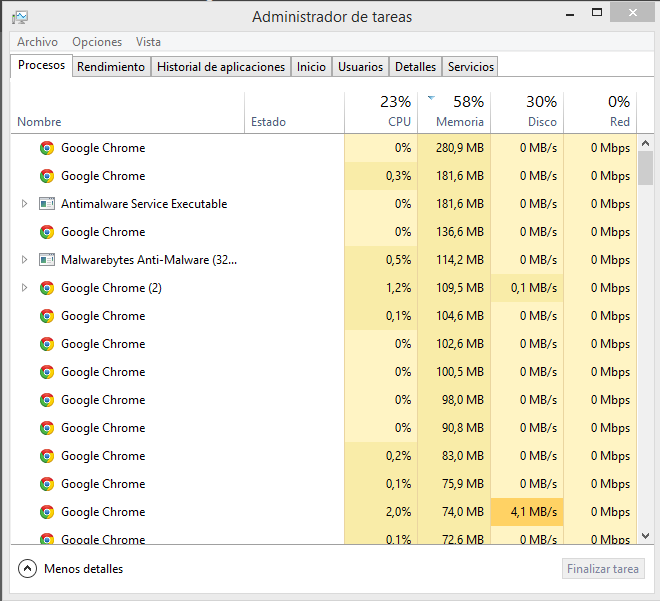Screen dimensions: 660x601
Task: Select the 1,2% CPU cell
Action: tap(381, 288)
